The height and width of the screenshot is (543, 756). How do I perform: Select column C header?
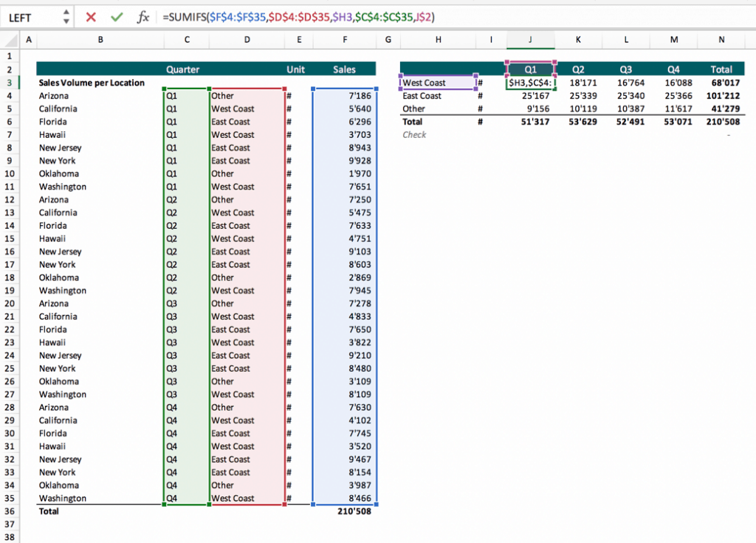click(187, 40)
